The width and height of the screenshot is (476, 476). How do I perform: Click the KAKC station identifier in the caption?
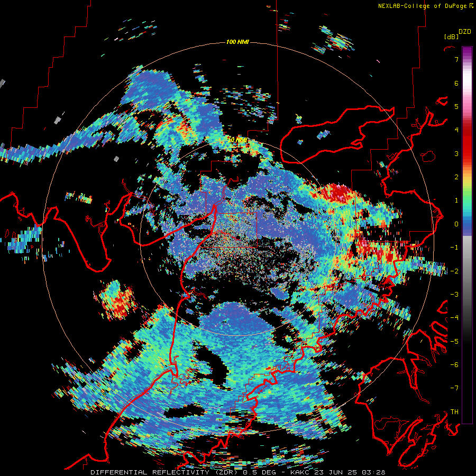tap(300, 472)
